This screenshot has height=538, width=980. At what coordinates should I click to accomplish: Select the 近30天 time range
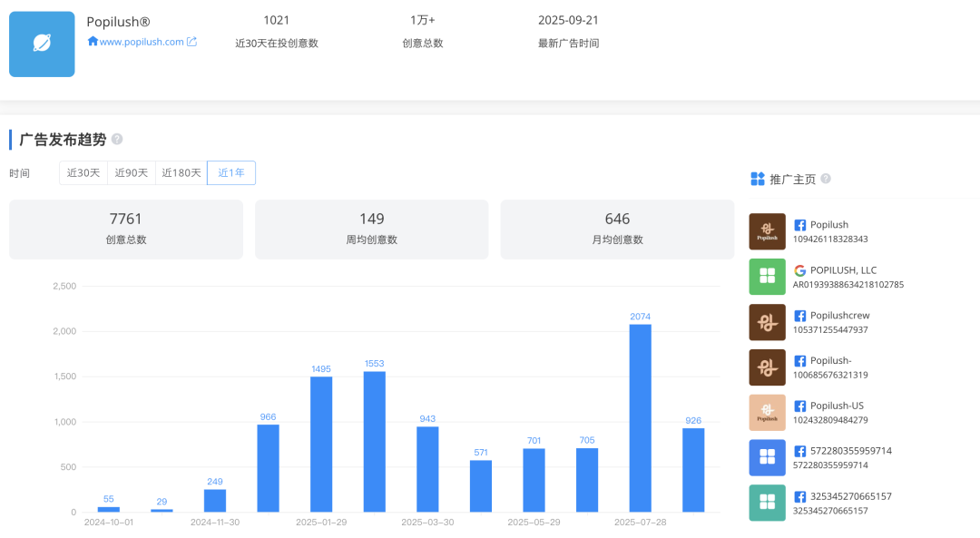click(83, 173)
